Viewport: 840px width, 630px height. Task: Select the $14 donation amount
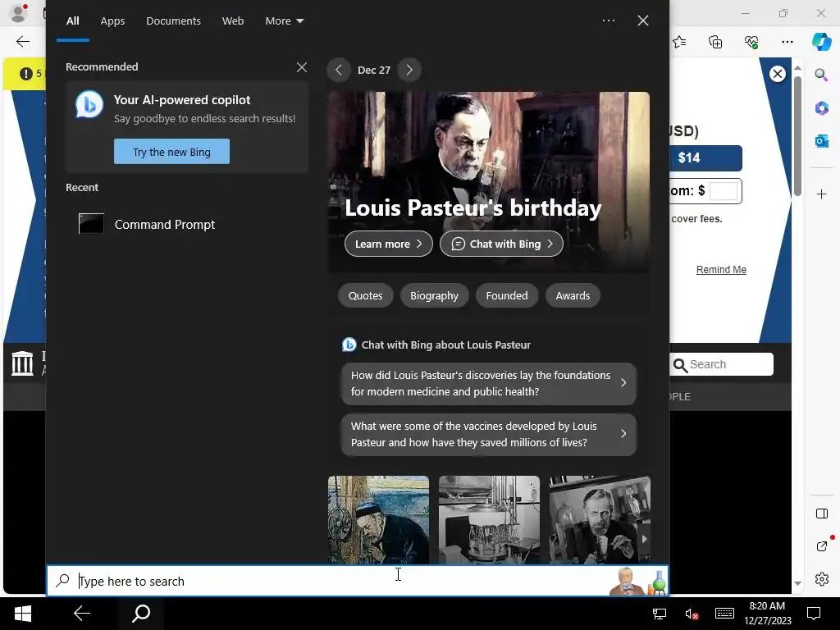(x=706, y=158)
